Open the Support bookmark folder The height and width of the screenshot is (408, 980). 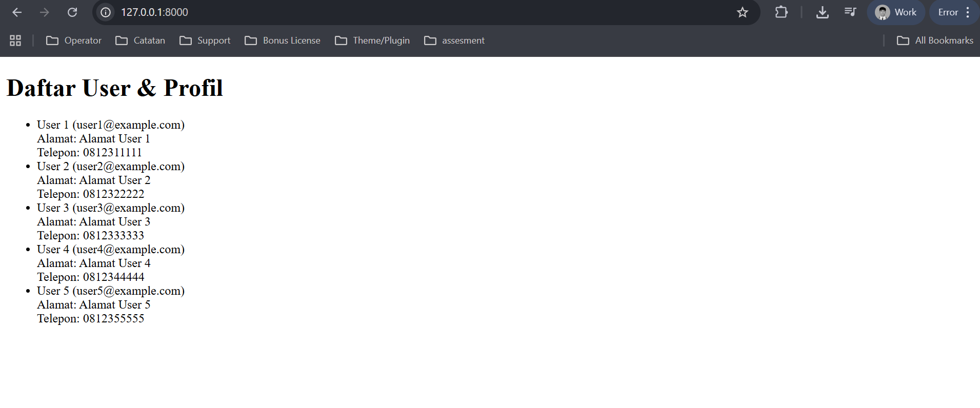(205, 40)
